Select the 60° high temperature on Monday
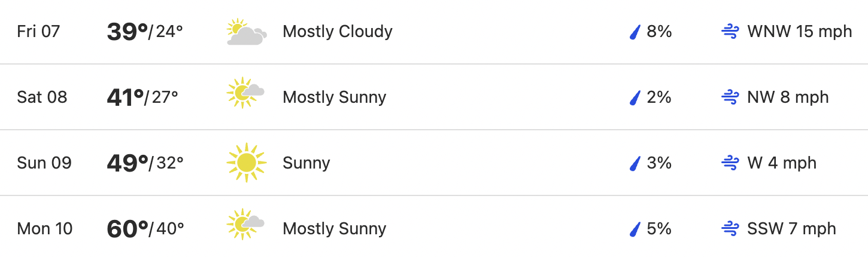868x257 pixels. (x=128, y=229)
